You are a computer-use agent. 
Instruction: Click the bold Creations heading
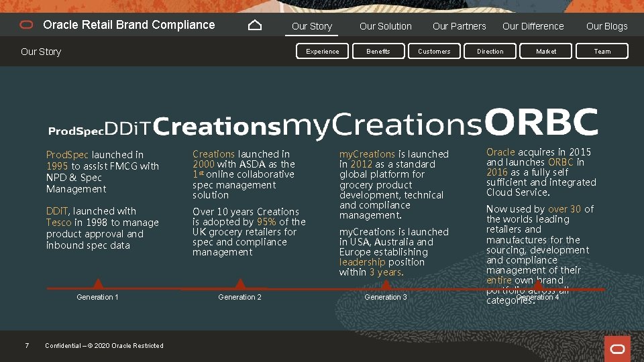[x=217, y=127]
